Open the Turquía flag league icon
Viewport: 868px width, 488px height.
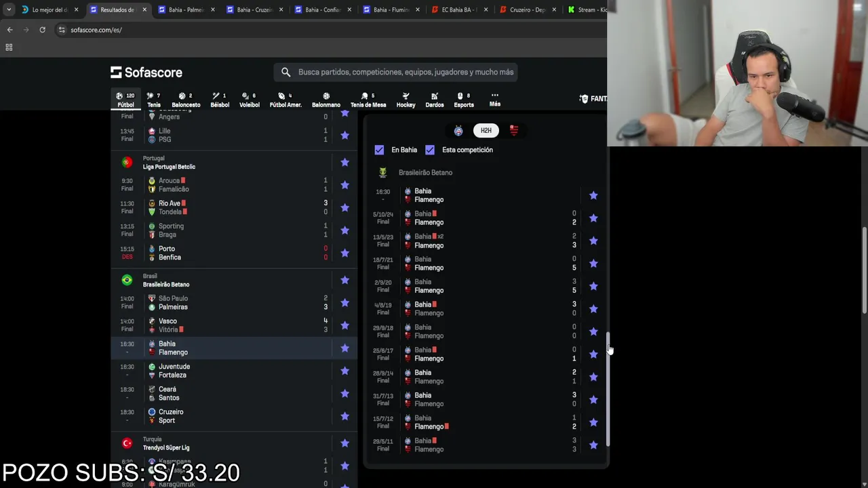click(x=127, y=443)
